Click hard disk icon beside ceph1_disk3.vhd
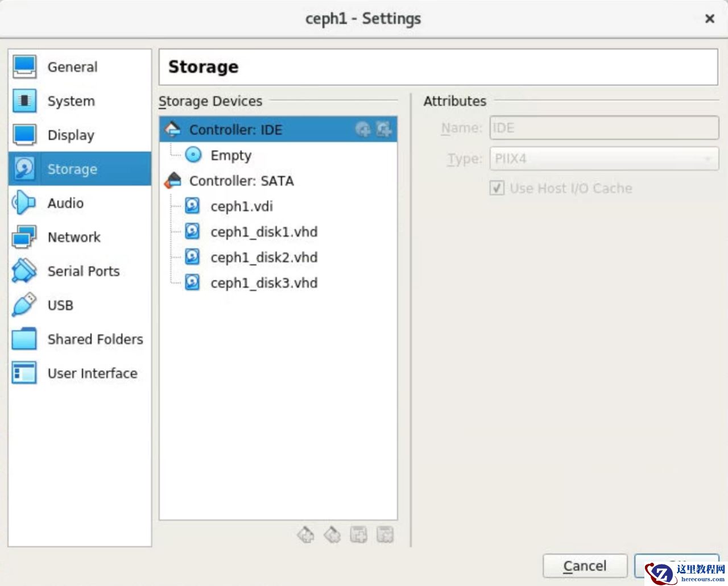This screenshot has height=586, width=728. 193,282
